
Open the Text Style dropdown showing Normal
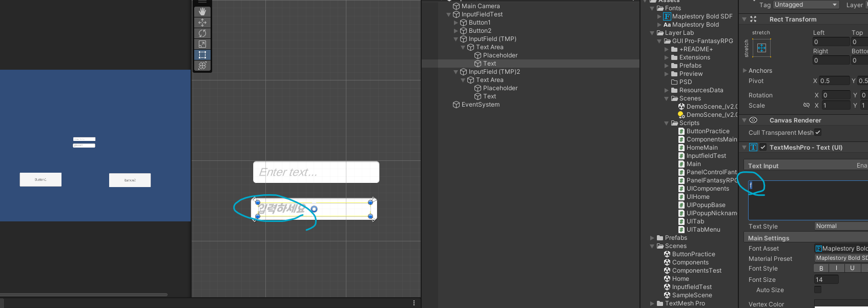841,226
